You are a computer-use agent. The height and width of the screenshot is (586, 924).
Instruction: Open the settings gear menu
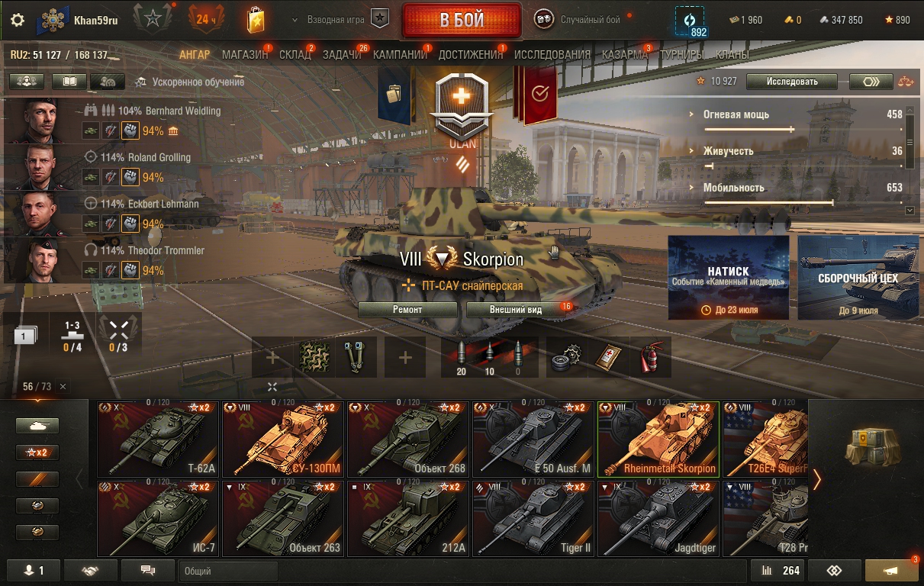pos(18,20)
